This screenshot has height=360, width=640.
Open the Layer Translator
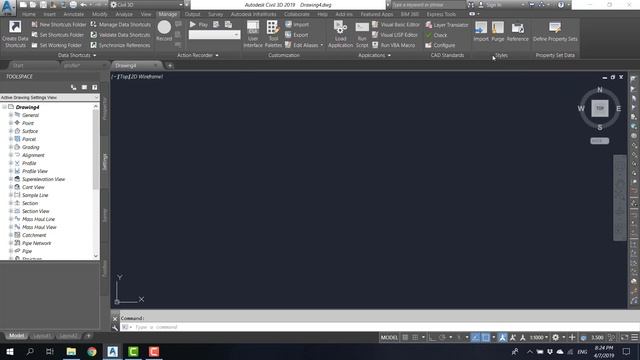447,25
